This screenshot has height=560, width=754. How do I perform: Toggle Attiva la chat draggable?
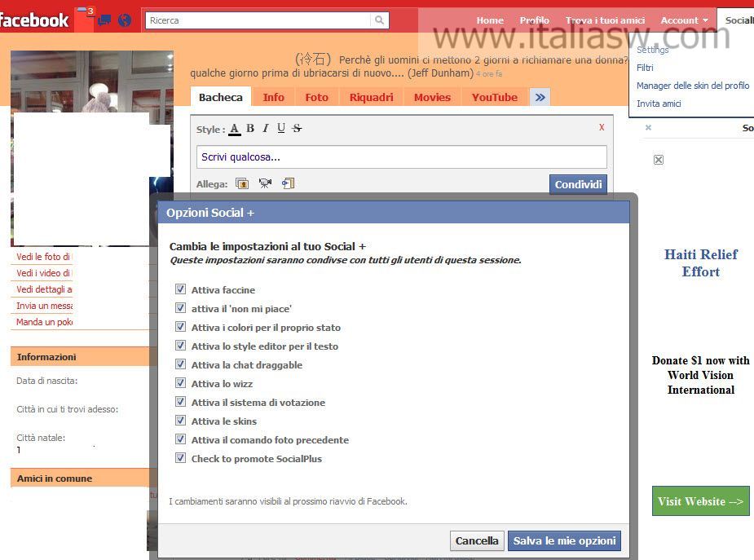(x=180, y=364)
